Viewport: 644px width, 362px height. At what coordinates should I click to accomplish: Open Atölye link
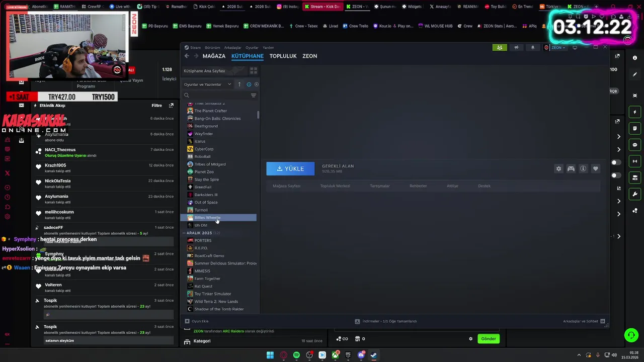click(452, 186)
